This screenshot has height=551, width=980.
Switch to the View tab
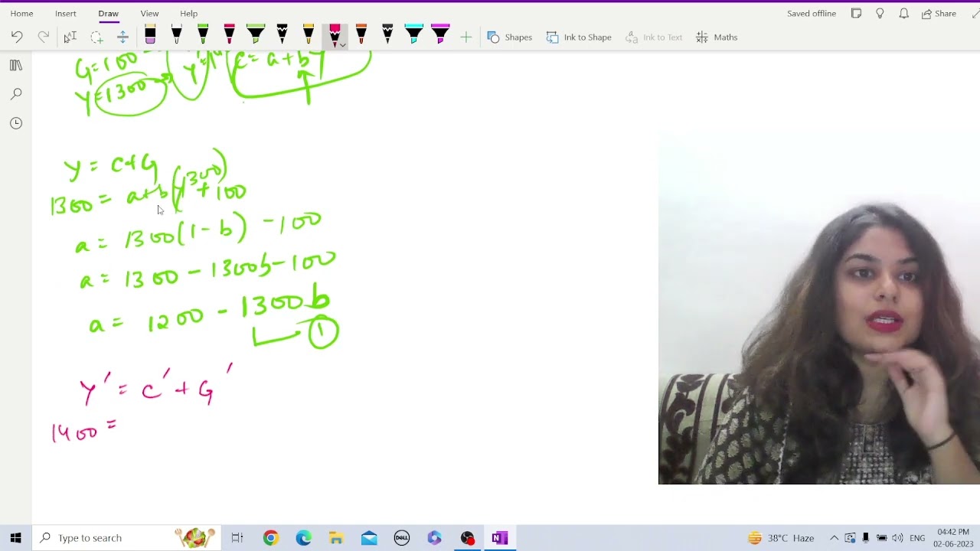click(x=149, y=13)
